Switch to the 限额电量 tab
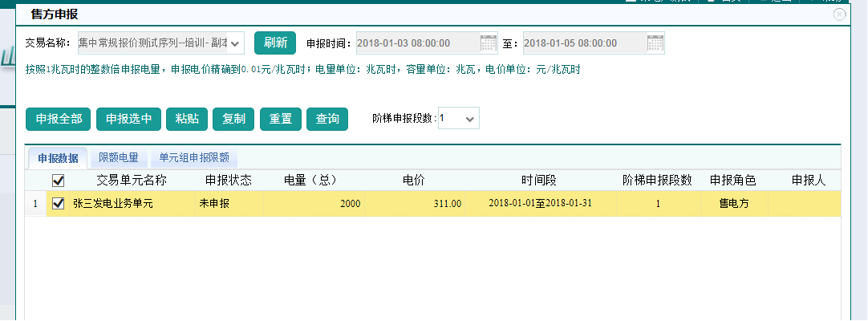 [119, 158]
